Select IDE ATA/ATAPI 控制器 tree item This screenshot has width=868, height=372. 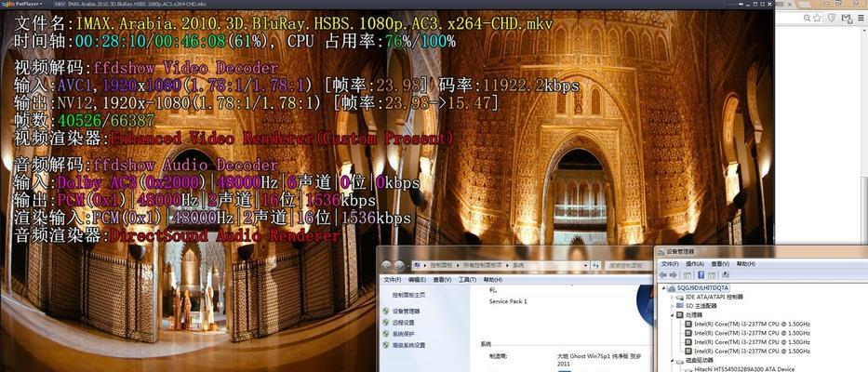pyautogui.click(x=714, y=298)
